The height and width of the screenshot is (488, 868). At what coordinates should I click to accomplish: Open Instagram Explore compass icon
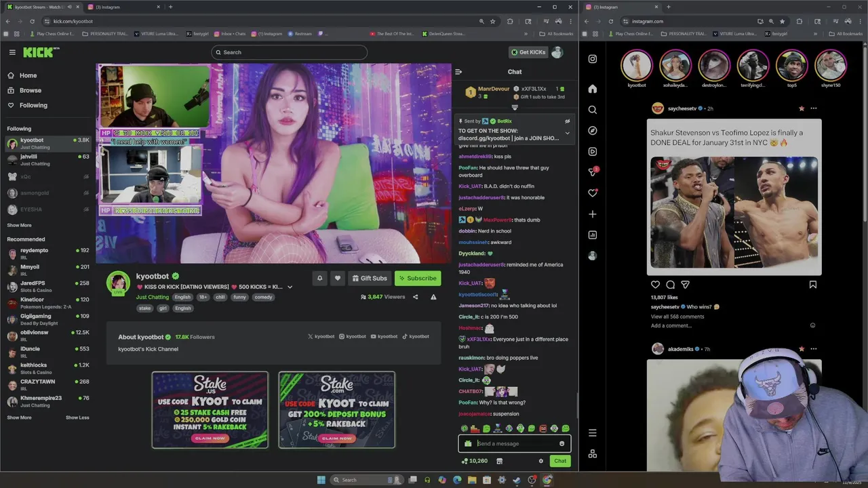tap(593, 131)
